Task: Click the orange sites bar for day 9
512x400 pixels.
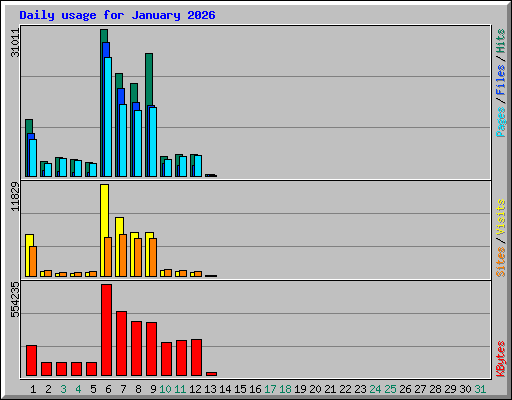Action: (x=153, y=257)
